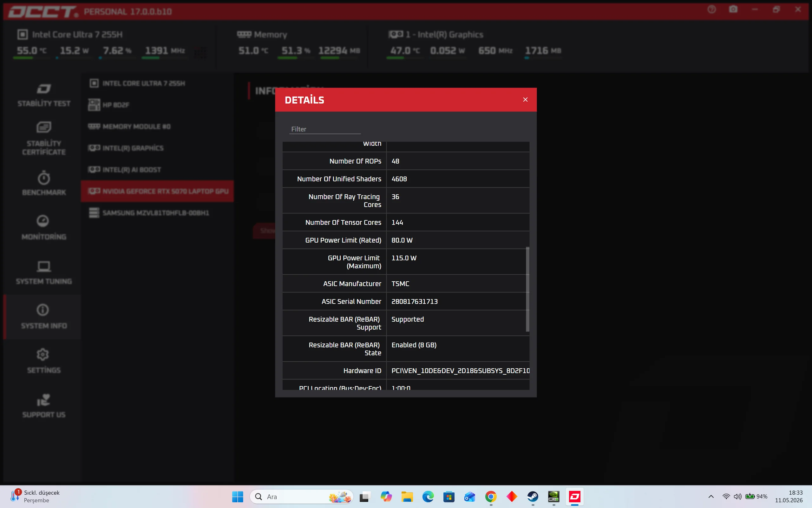Select the tensor cores value '144'
Screen dimensions: 812x508
pos(397,223)
